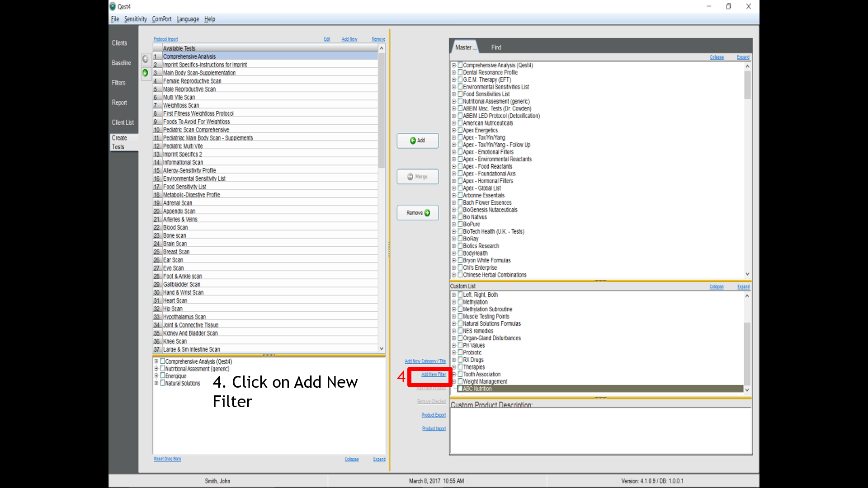Click the Add New Filter link
Screen dimensions: 868x488
pos(433,375)
